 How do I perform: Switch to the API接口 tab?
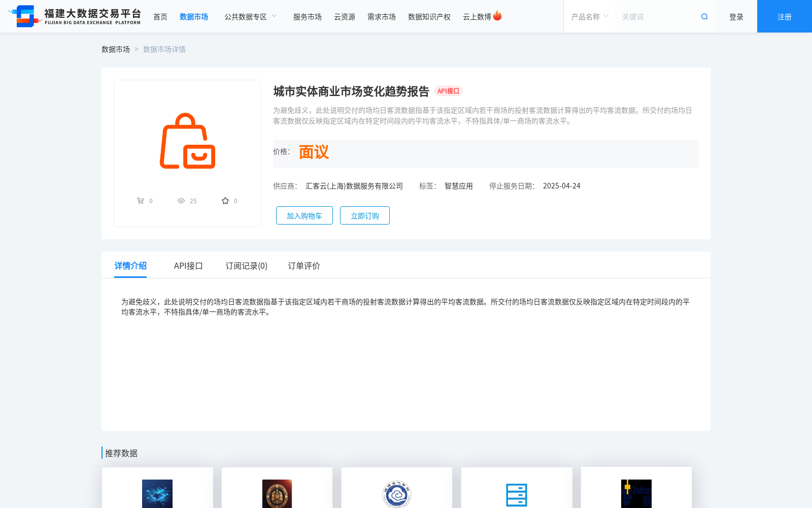pos(188,266)
